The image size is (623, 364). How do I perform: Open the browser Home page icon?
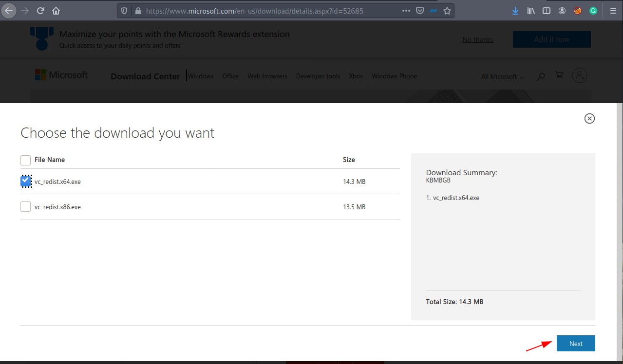click(x=56, y=10)
